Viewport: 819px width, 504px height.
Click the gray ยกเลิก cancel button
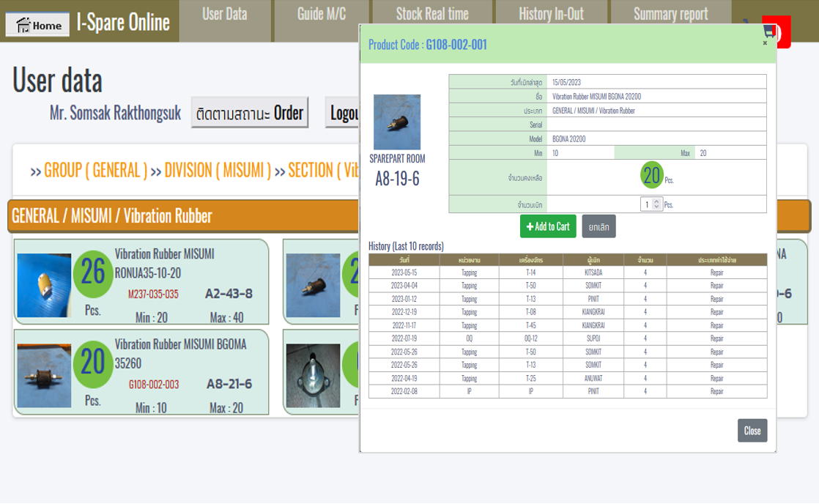pos(598,227)
